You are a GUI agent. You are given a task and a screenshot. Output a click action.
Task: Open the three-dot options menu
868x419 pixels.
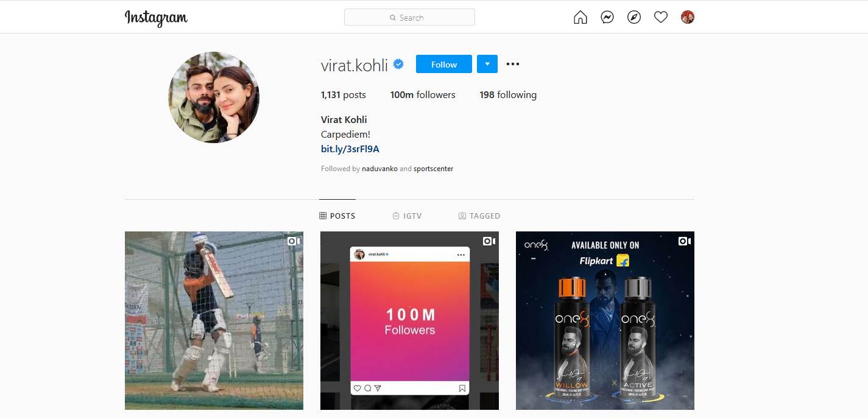point(513,64)
